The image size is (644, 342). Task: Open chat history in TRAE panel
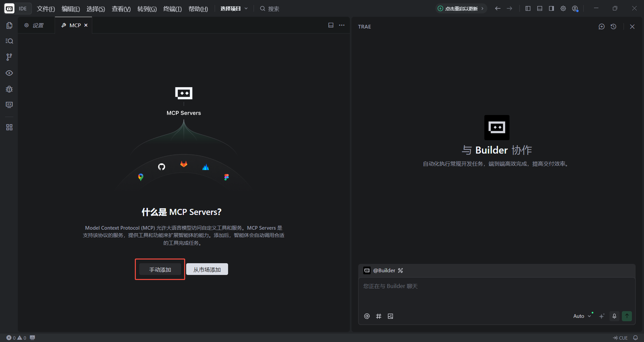(613, 26)
